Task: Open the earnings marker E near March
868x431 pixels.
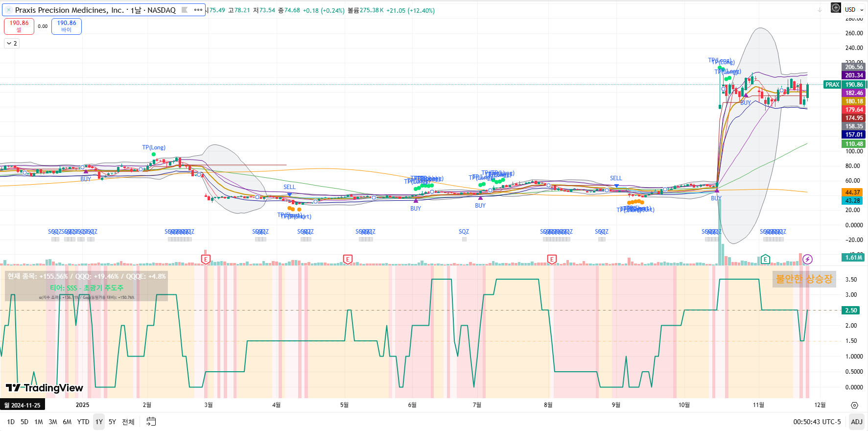Action: 206,259
